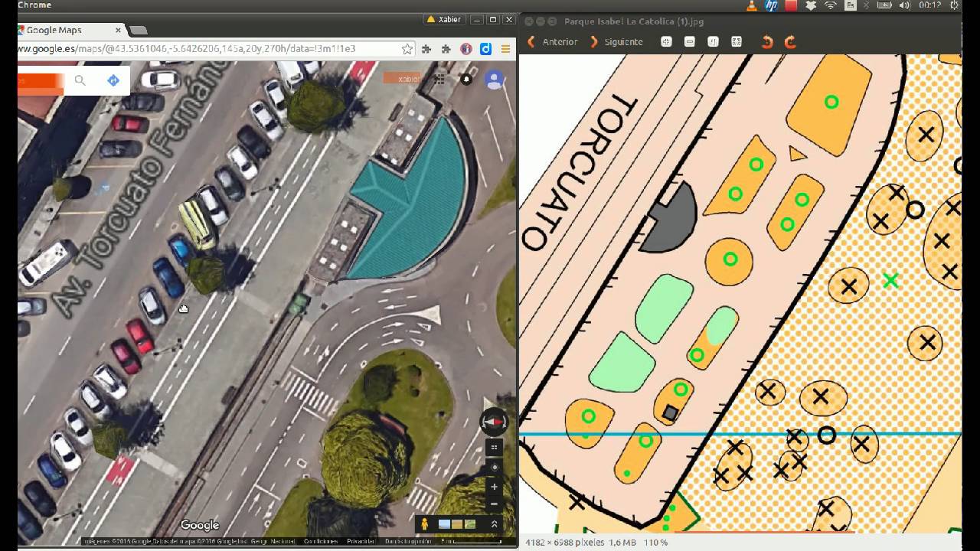Close the Google Maps tab
Viewport: 980px width, 551px height.
coord(119,31)
